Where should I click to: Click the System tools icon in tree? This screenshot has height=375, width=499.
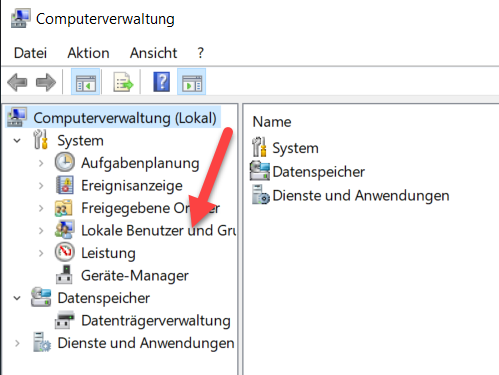41,139
